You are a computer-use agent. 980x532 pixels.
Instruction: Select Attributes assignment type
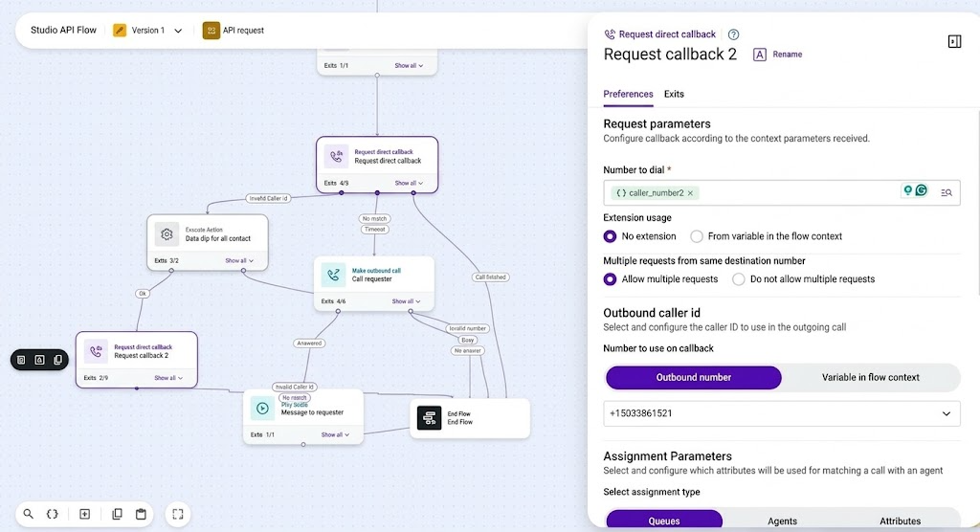900,521
